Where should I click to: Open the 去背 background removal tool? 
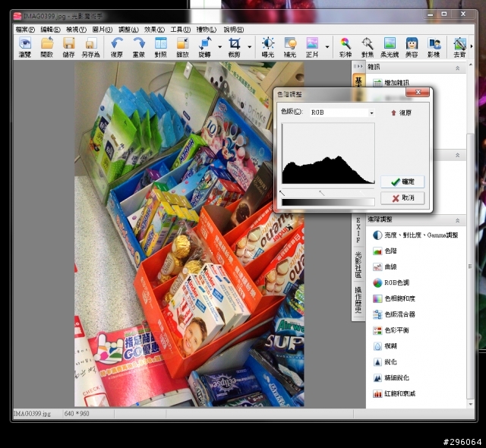point(459,47)
